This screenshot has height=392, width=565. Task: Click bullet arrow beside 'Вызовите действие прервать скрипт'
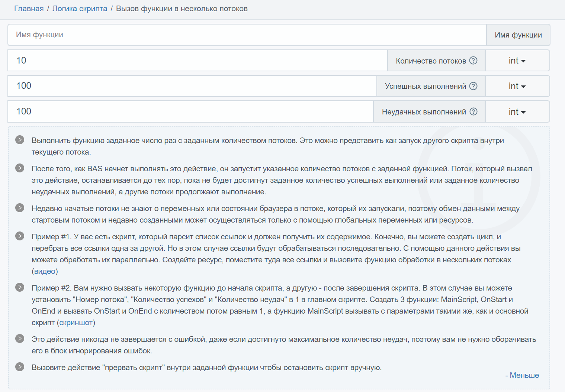click(x=20, y=367)
